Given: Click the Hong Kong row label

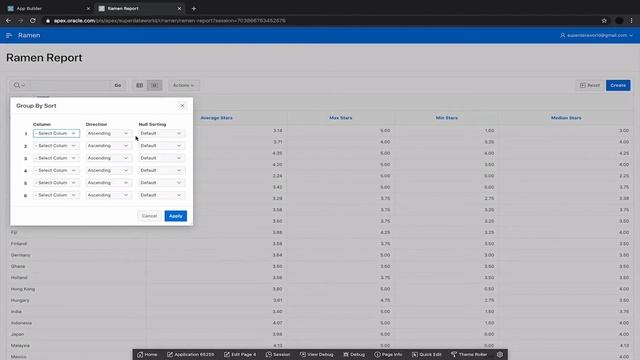Looking at the screenshot, I should [23, 289].
